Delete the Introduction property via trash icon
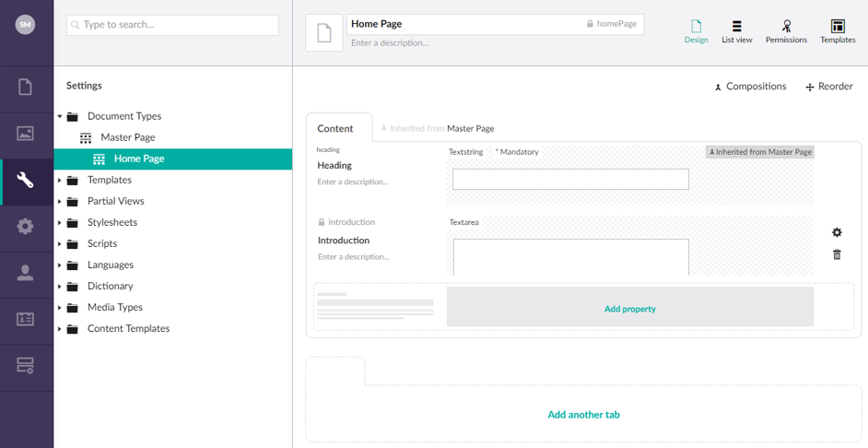 837,254
